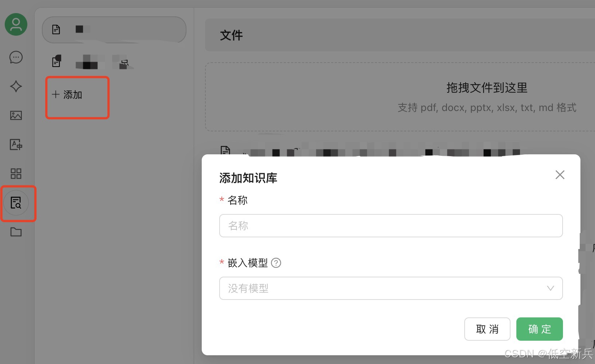Click the 确定 confirm button
The image size is (595, 364).
click(539, 329)
